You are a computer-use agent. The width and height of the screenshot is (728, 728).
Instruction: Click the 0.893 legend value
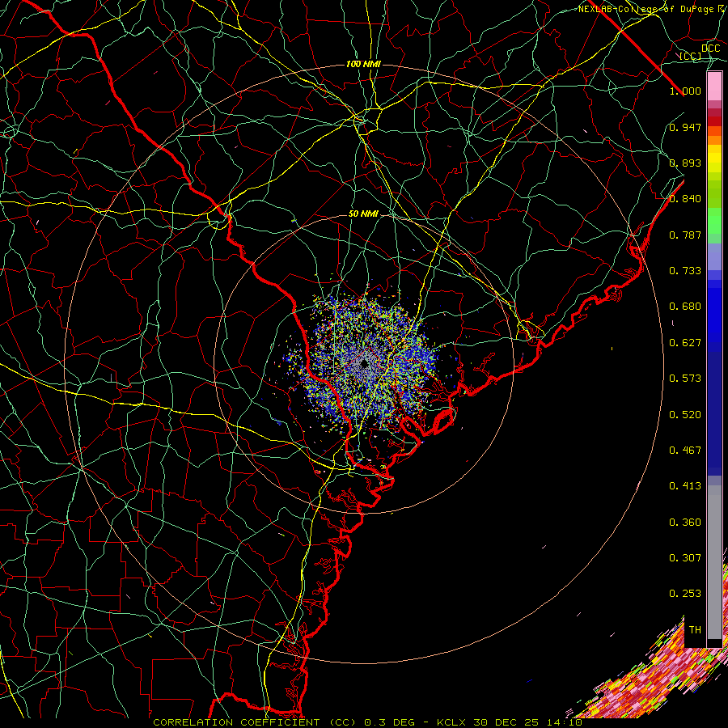pyautogui.click(x=685, y=163)
